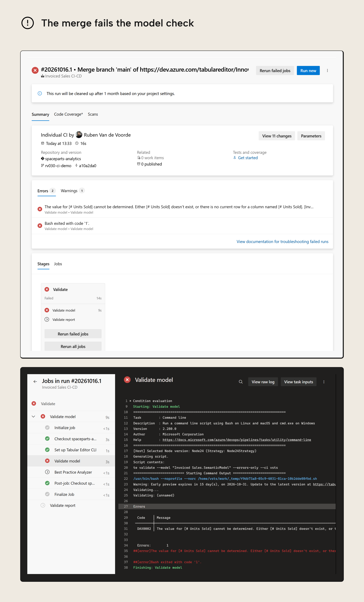Click the Get started link
Image resolution: width=364 pixels, height=602 pixels.
[248, 158]
